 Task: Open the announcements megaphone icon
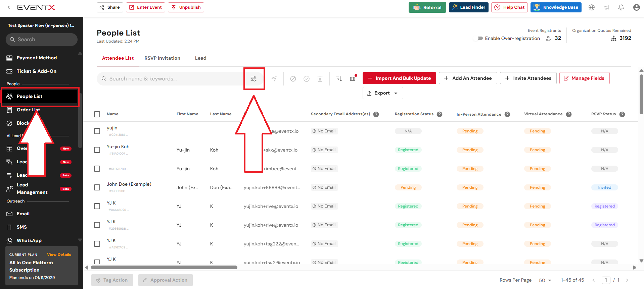[606, 7]
